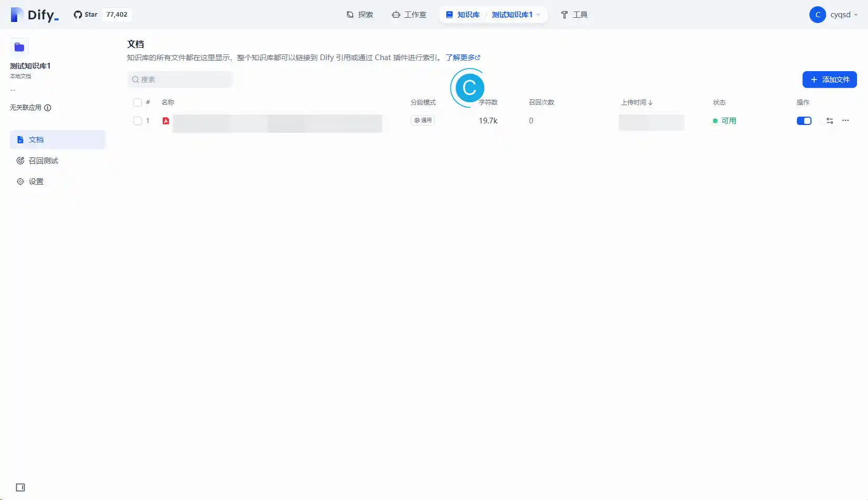Click the 无关联应用 info icon
Viewport: 868px width, 500px height.
48,108
